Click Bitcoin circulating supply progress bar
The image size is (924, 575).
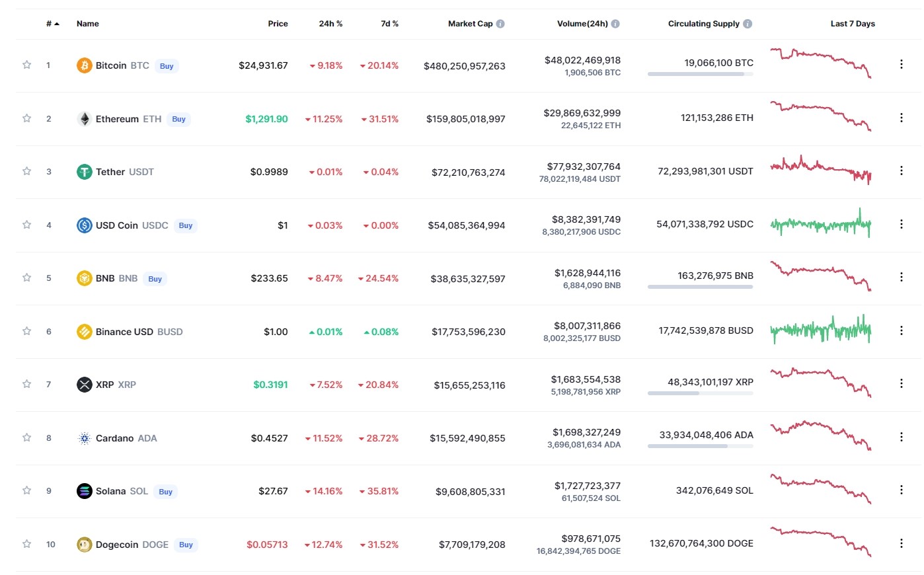pyautogui.click(x=701, y=74)
